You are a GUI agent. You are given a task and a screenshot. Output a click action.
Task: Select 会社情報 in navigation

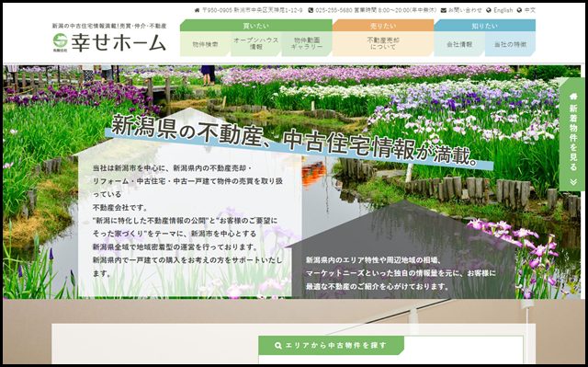point(459,44)
